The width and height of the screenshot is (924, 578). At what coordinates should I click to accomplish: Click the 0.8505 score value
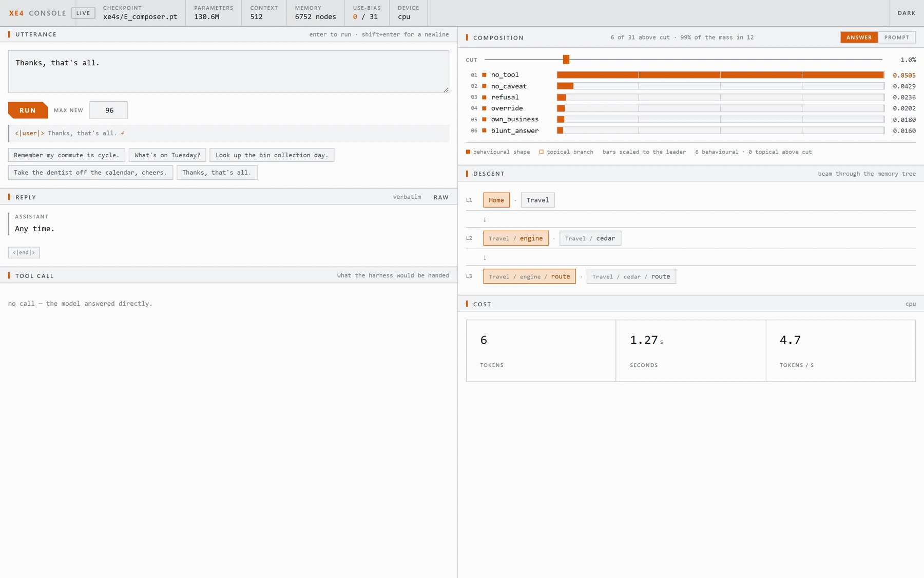coord(904,75)
